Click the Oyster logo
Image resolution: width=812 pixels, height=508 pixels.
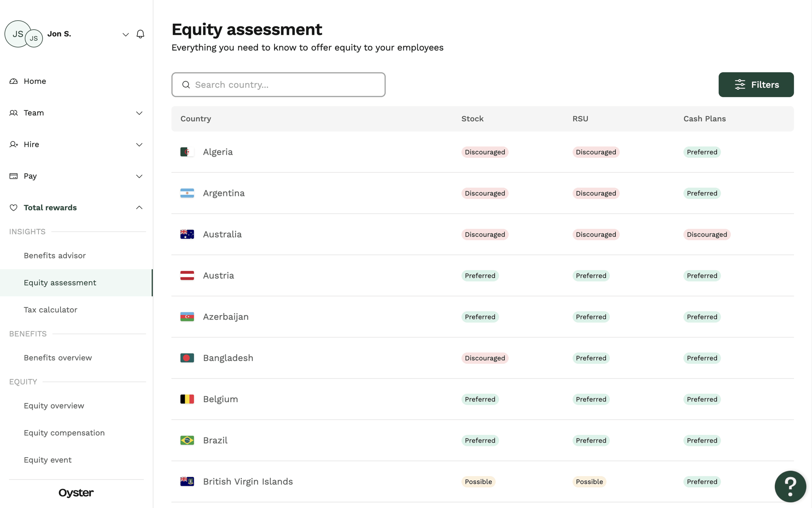click(76, 493)
